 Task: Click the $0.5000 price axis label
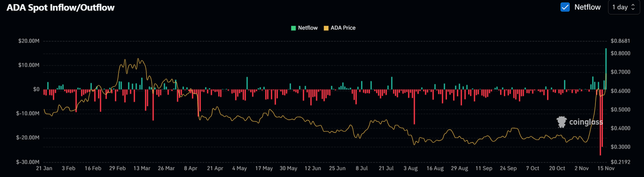(x=621, y=110)
